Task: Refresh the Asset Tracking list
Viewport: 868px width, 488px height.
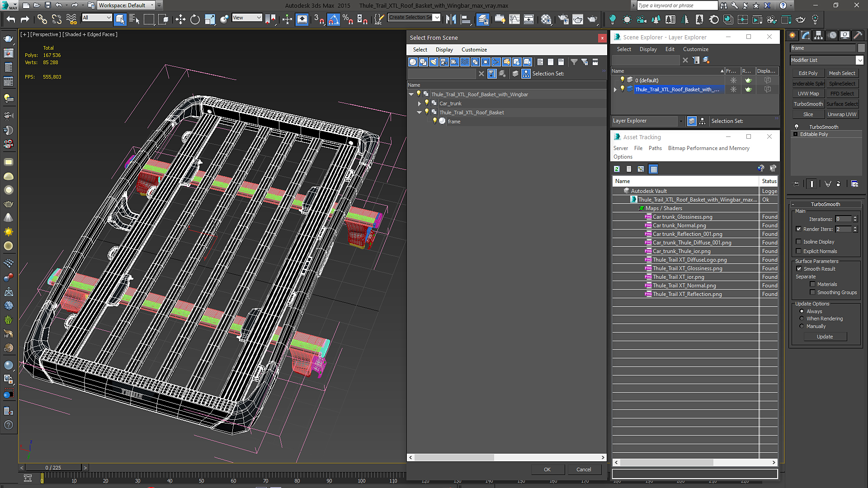Action: tap(617, 169)
